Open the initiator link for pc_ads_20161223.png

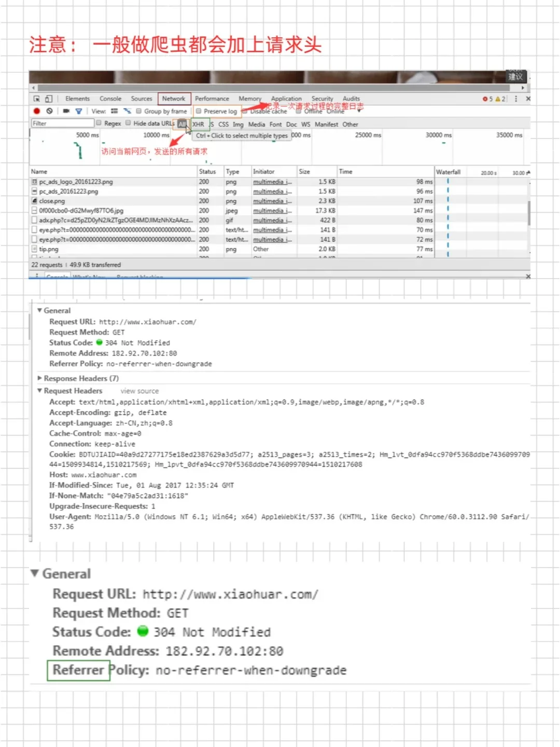pyautogui.click(x=272, y=191)
